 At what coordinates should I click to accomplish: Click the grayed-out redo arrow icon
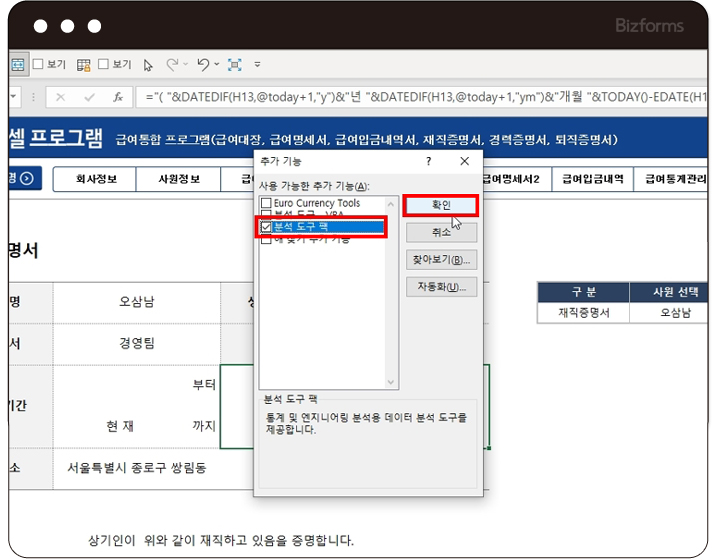(172, 65)
